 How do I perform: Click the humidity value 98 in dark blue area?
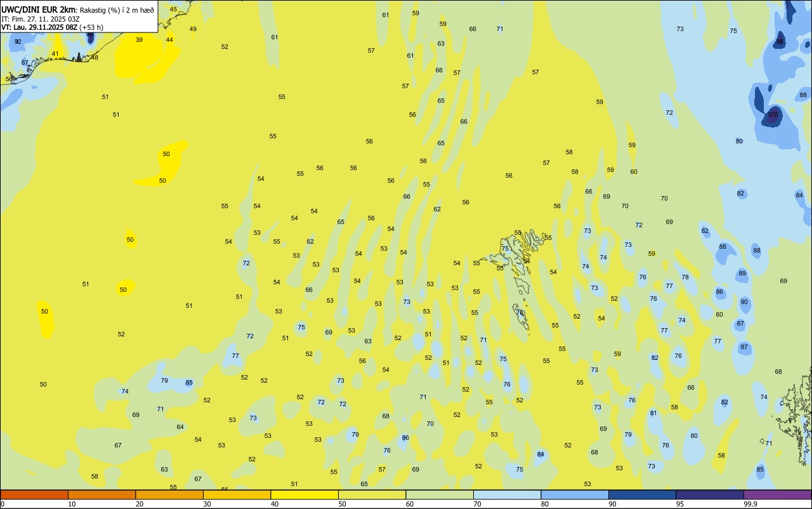coord(780,42)
